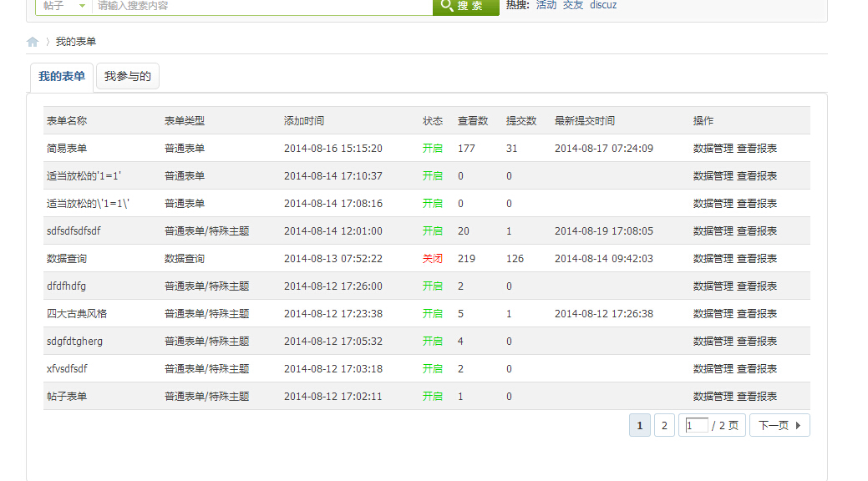Viewport: 868px width, 481px height.
Task: Toggle the 开启 status of 帖子表单
Action: click(x=433, y=396)
